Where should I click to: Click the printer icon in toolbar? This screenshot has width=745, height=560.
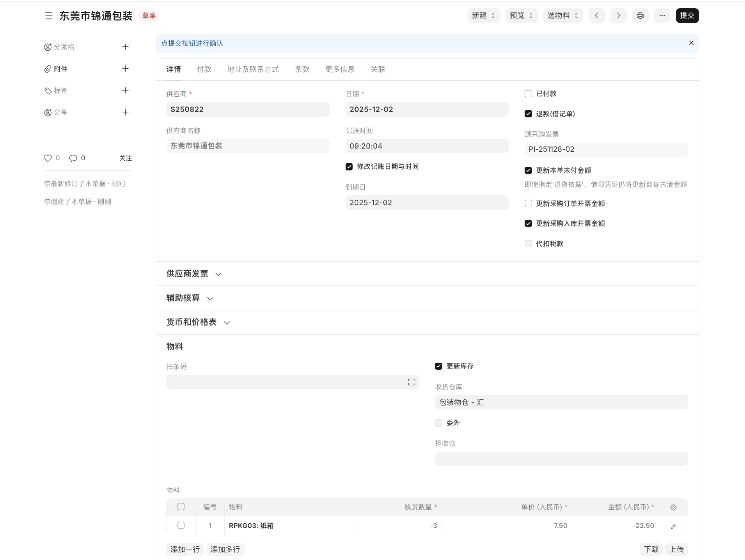tap(640, 16)
